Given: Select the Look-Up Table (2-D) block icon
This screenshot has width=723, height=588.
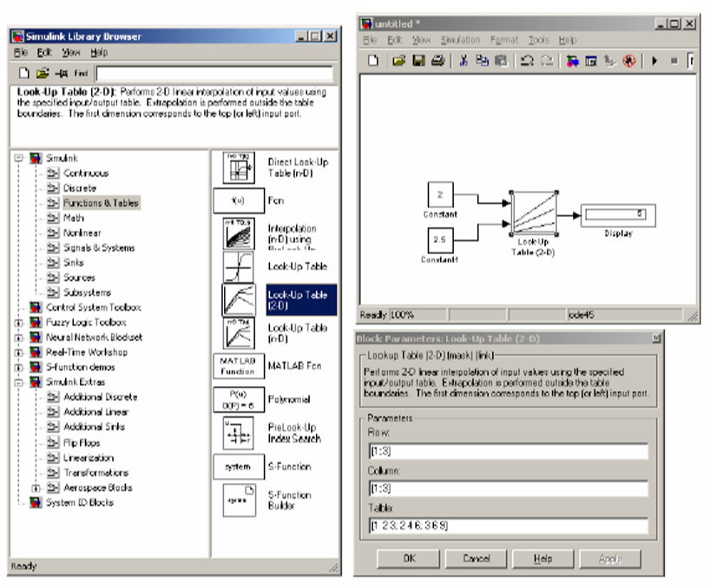Looking at the screenshot, I should pos(239,300).
